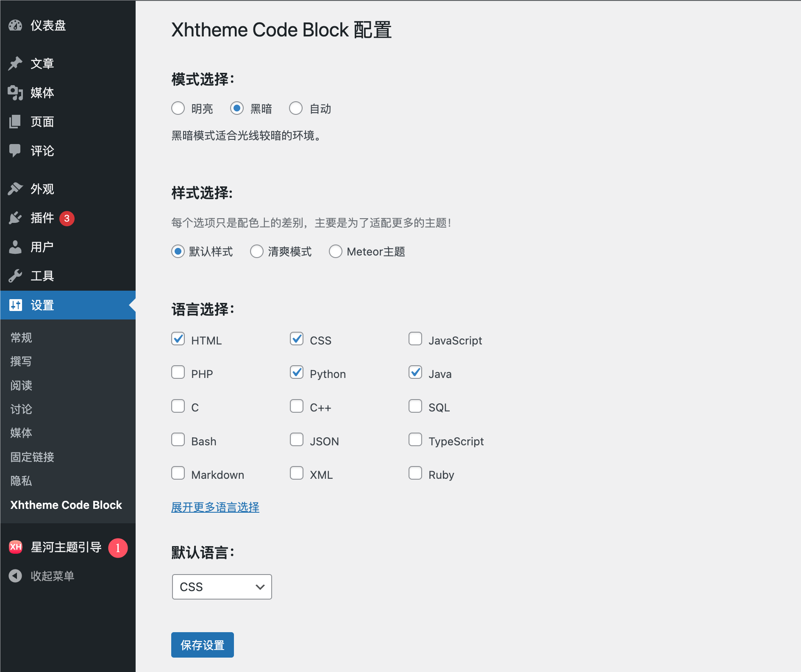This screenshot has width=801, height=672.
Task: Click the Pages icon in sidebar
Action: click(15, 122)
